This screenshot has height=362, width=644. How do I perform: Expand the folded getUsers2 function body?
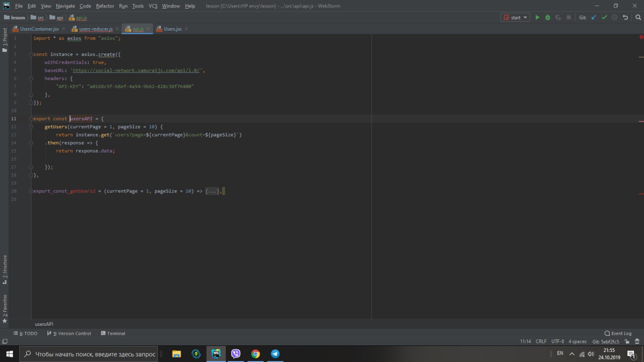coord(212,191)
